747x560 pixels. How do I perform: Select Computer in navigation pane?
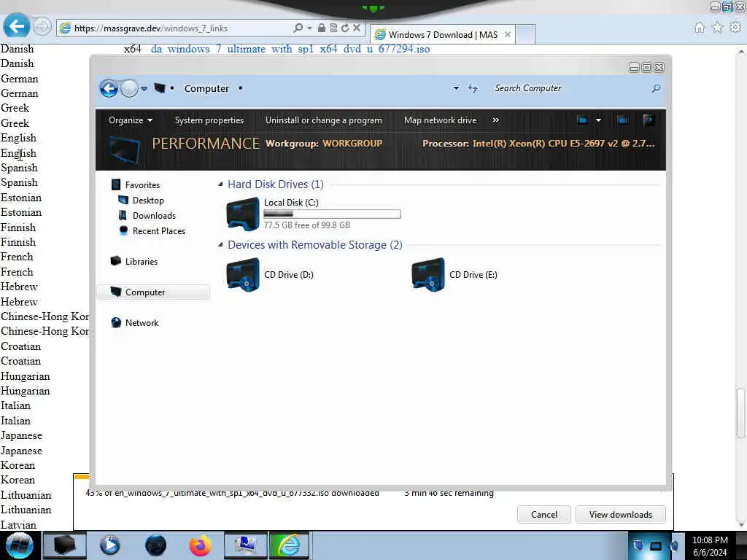pyautogui.click(x=145, y=292)
